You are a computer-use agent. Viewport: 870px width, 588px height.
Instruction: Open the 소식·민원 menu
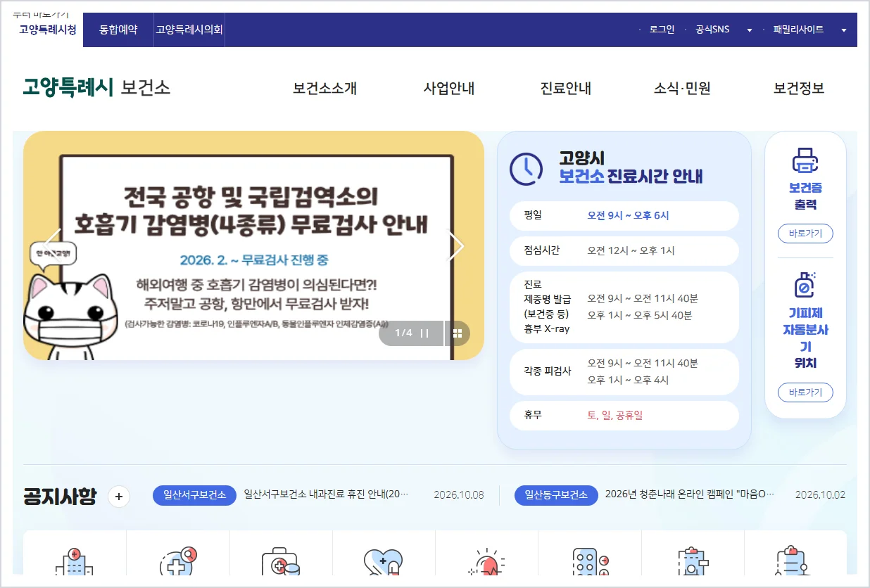(682, 89)
